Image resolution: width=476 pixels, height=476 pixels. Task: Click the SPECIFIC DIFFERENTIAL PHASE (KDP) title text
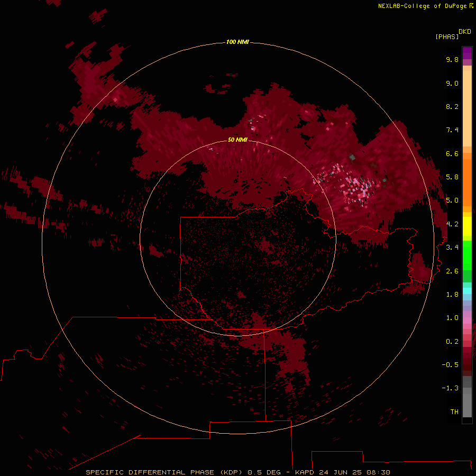pyautogui.click(x=165, y=472)
